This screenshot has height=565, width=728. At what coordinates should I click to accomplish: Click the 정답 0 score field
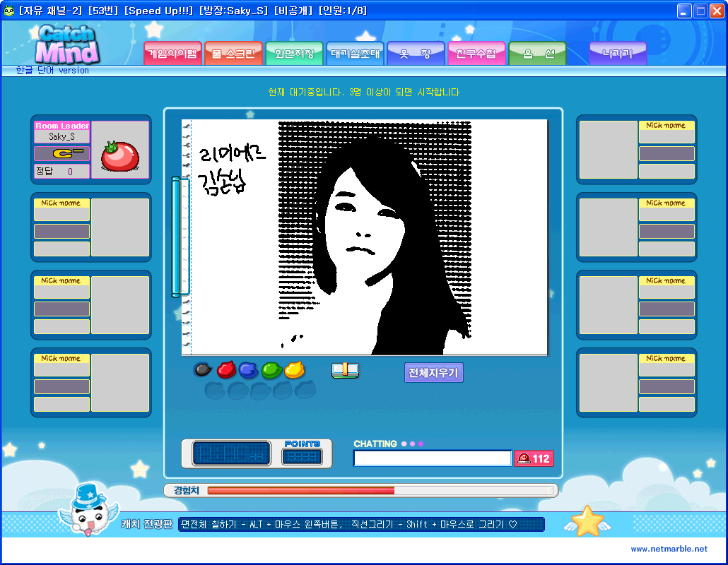tap(61, 171)
